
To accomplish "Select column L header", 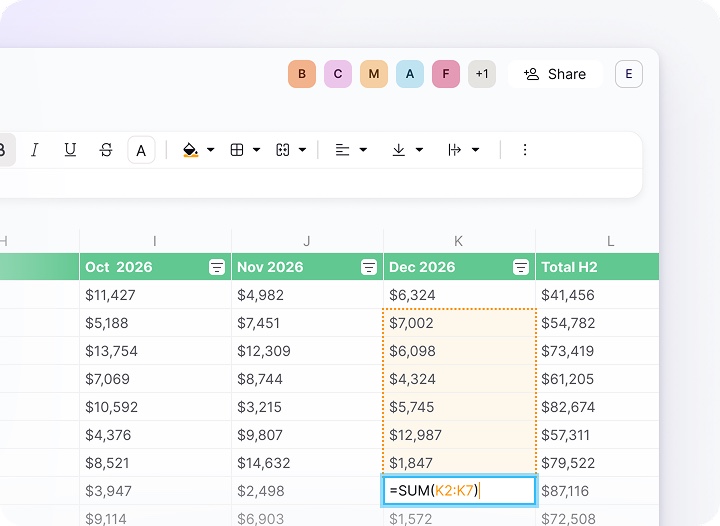I will 610,241.
